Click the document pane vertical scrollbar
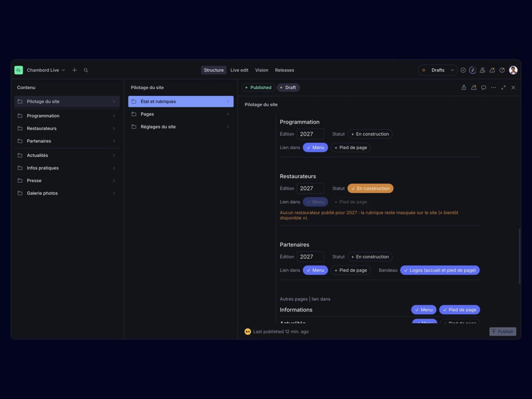Image resolution: width=532 pixels, height=399 pixels. coord(520,256)
